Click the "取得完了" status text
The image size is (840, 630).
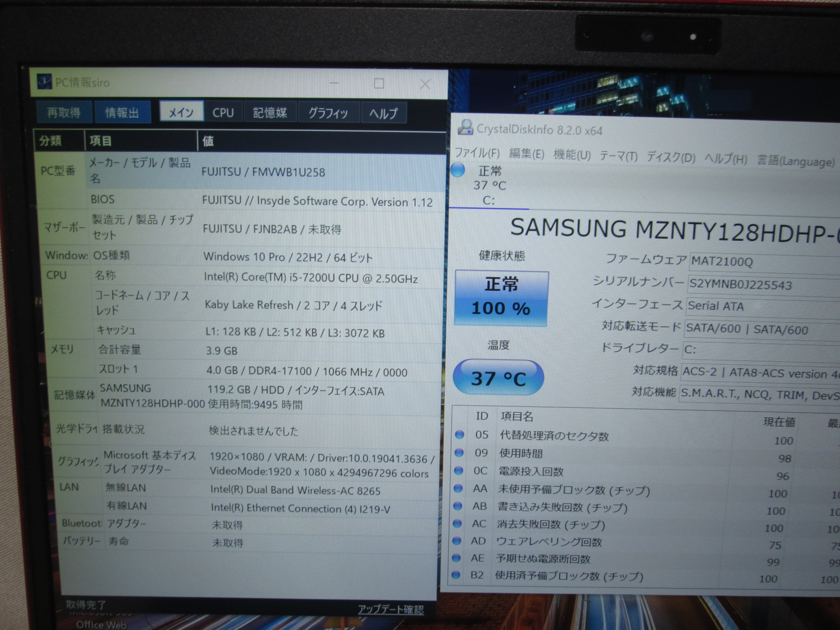86,605
